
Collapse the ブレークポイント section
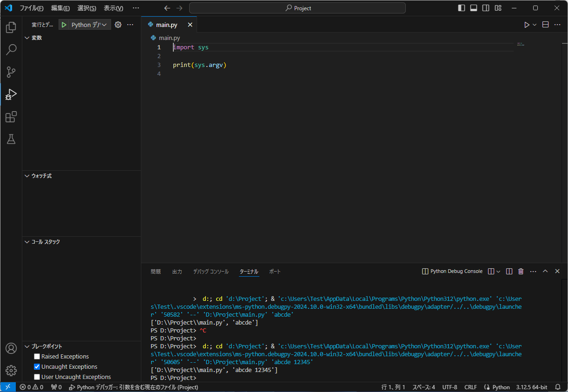coord(81,346)
